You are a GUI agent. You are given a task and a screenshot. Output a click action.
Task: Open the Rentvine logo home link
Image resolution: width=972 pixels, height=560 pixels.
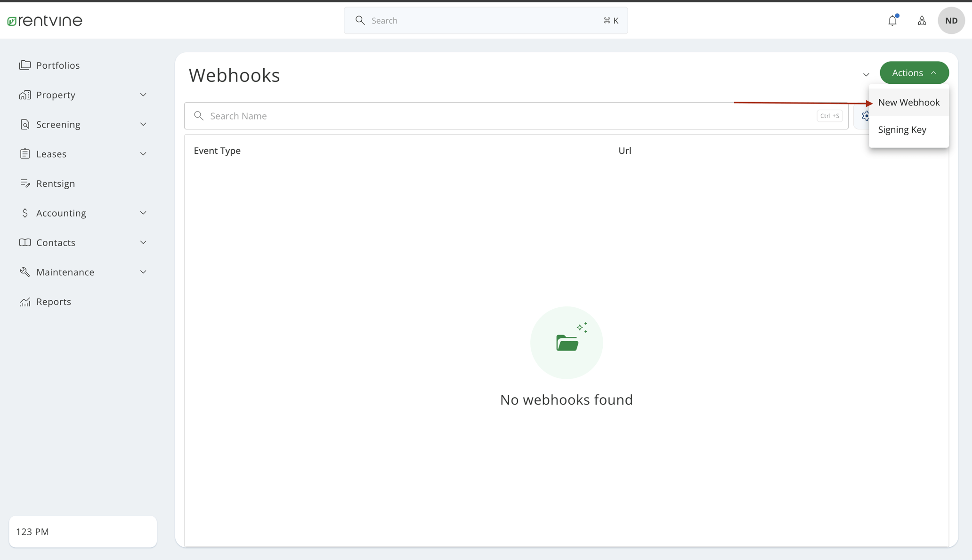[44, 20]
